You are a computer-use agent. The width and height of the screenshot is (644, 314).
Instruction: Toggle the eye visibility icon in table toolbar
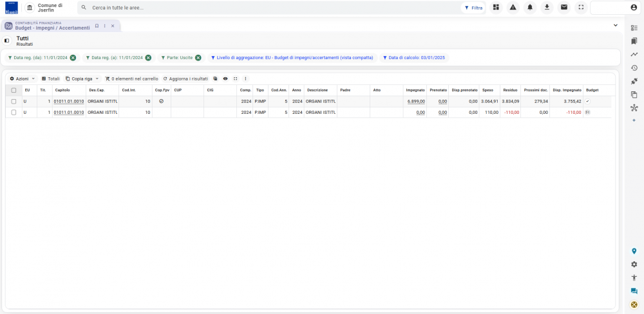point(225,78)
